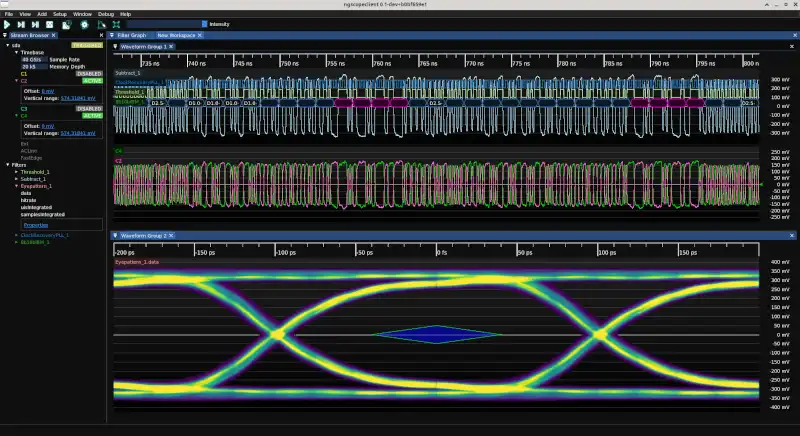Viewport: 800px width, 436px height.
Task: Collapse the Filters tree node
Action: click(x=8, y=165)
